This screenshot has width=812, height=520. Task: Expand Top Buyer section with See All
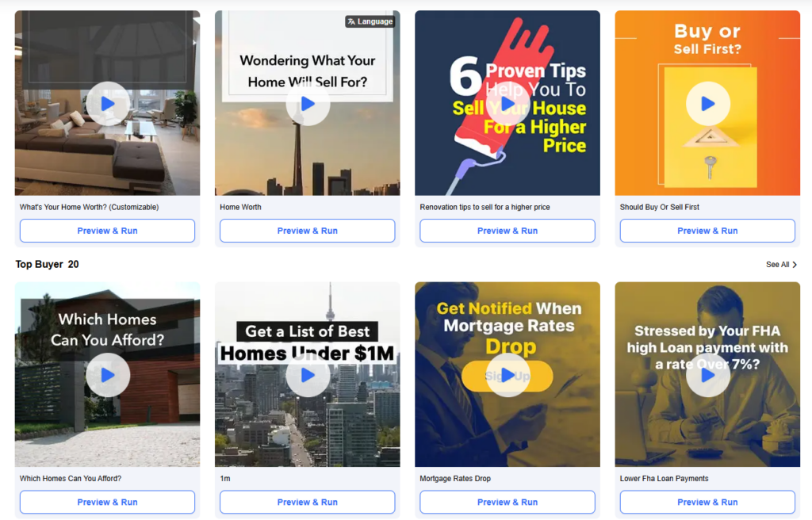click(x=781, y=265)
